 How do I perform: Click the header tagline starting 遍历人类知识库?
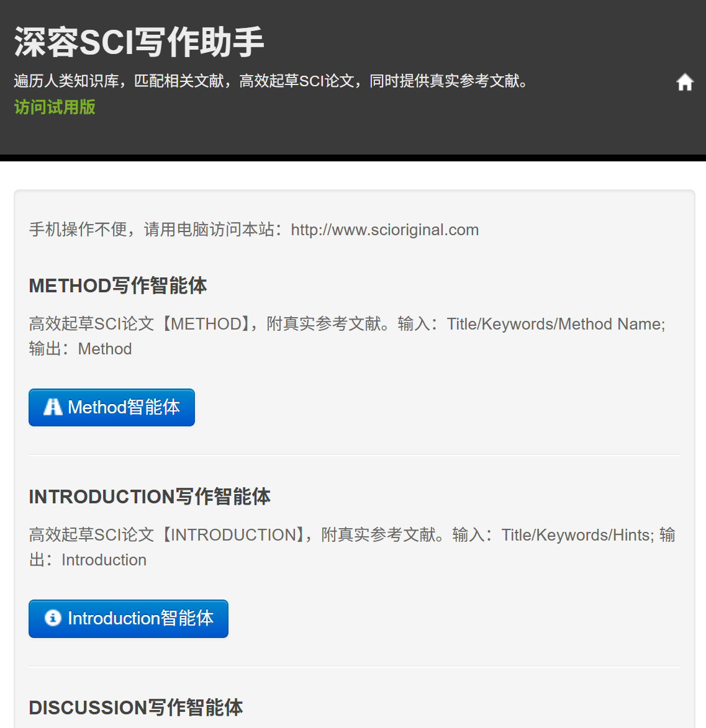pos(272,81)
